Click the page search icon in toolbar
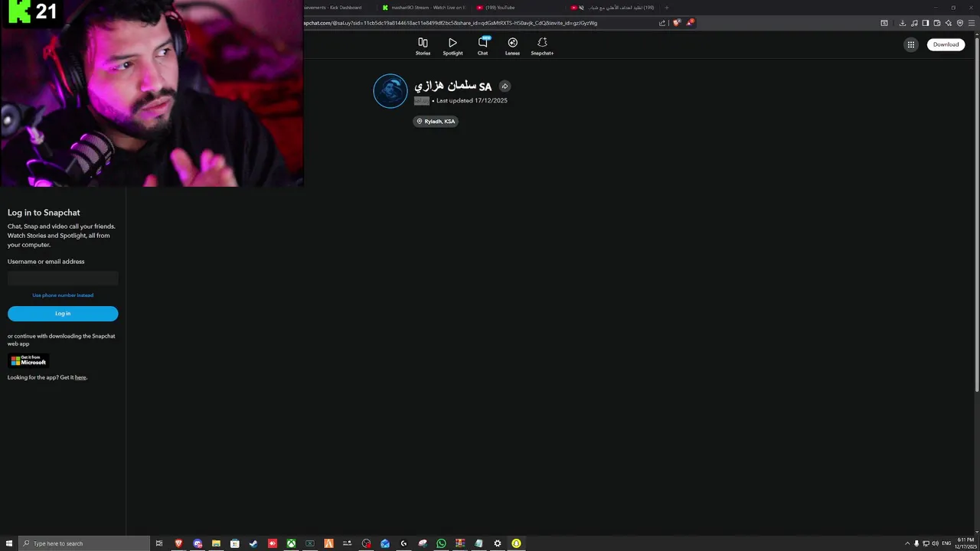This screenshot has width=980, height=551. tap(884, 23)
